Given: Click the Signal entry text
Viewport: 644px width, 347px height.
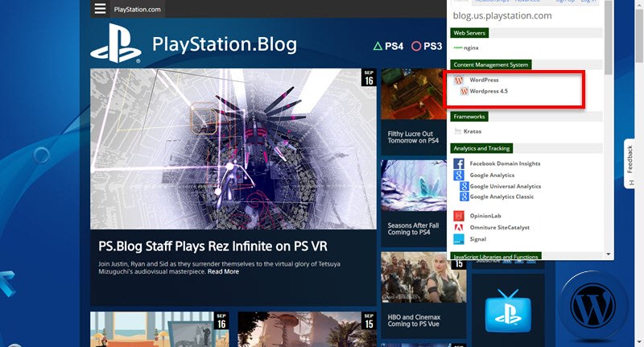Looking at the screenshot, I should (478, 239).
